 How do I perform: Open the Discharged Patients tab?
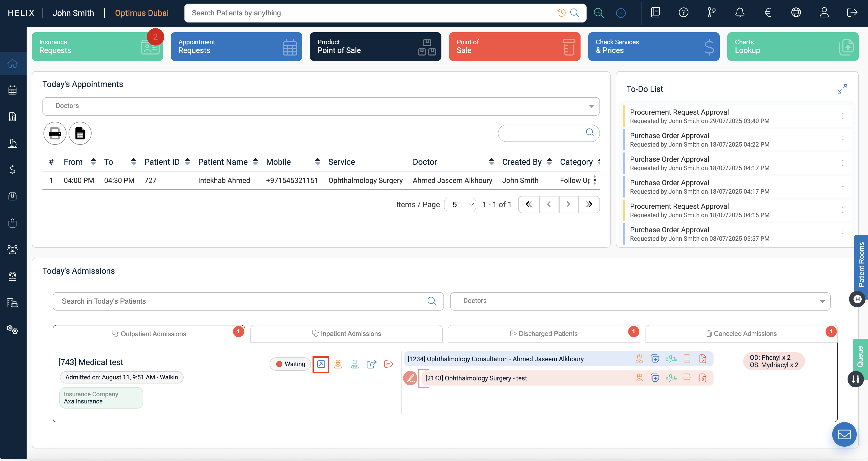pyautogui.click(x=543, y=334)
